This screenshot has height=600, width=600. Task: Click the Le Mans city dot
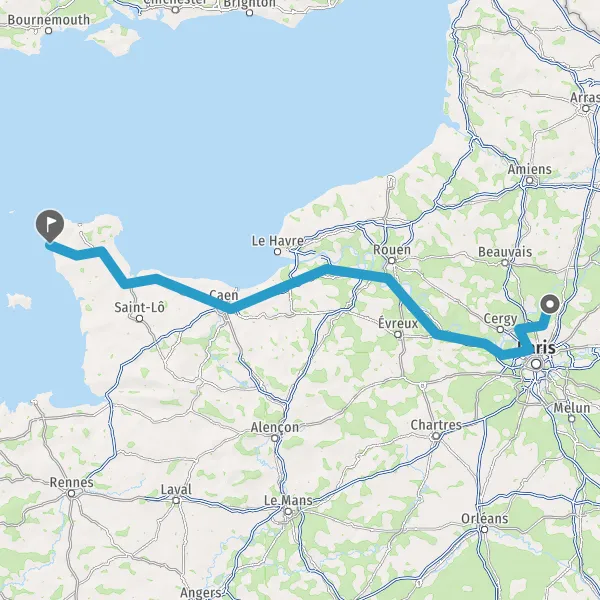(288, 512)
